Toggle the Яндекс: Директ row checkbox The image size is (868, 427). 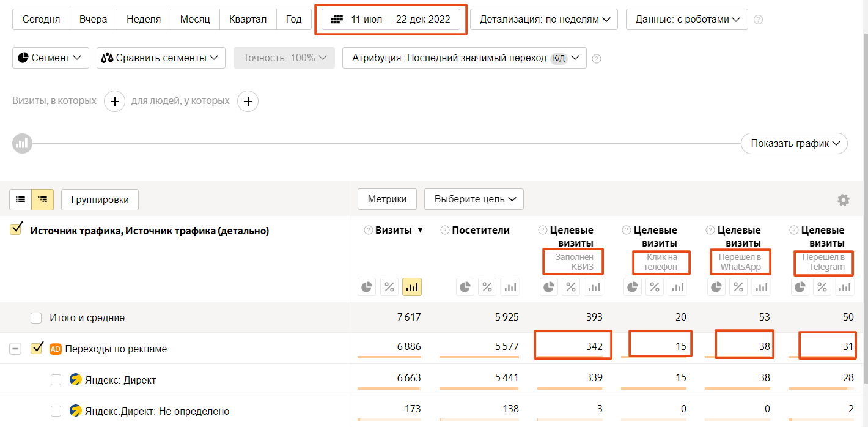56,380
